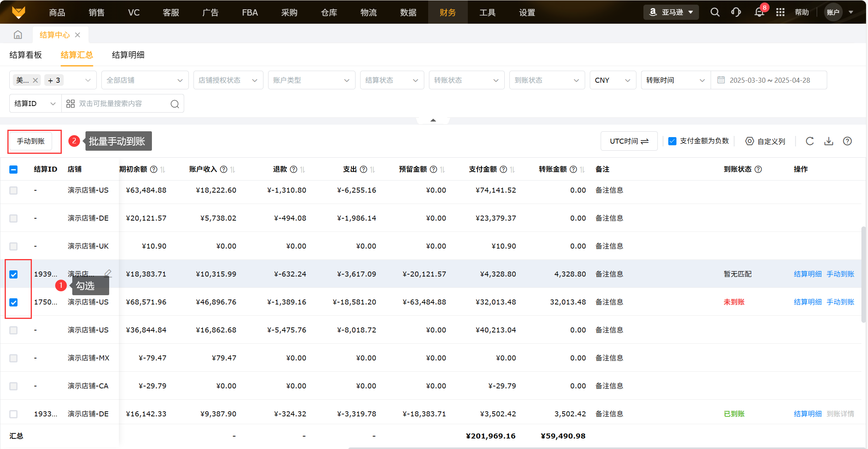Toggle the header select-all checkbox
The width and height of the screenshot is (868, 449).
[x=14, y=169]
